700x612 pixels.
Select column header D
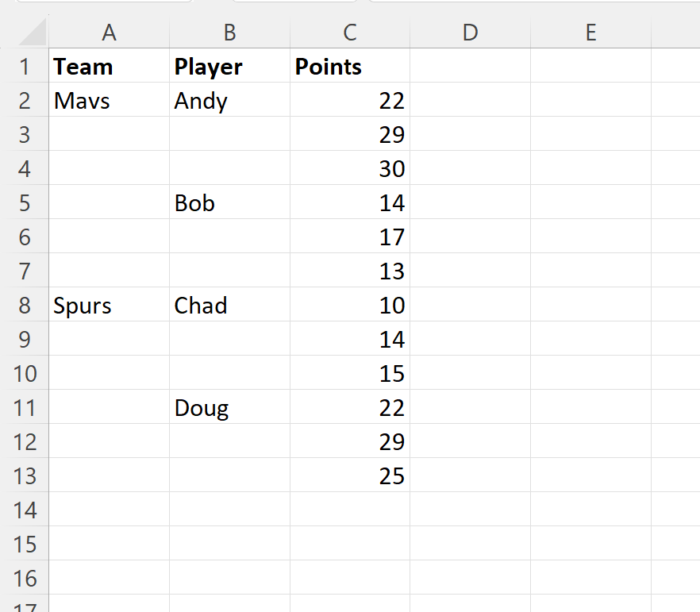coord(470,33)
